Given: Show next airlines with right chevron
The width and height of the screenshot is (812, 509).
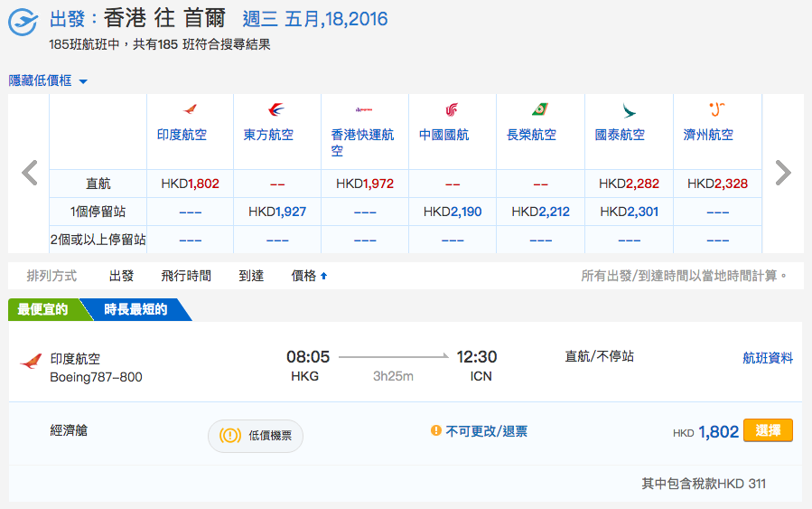Looking at the screenshot, I should pyautogui.click(x=782, y=173).
